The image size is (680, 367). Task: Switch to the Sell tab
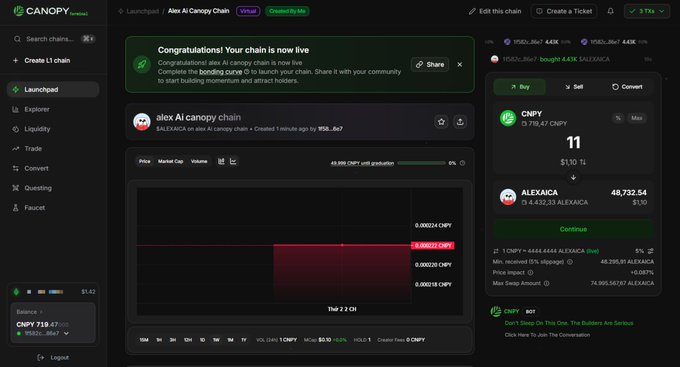coord(573,87)
